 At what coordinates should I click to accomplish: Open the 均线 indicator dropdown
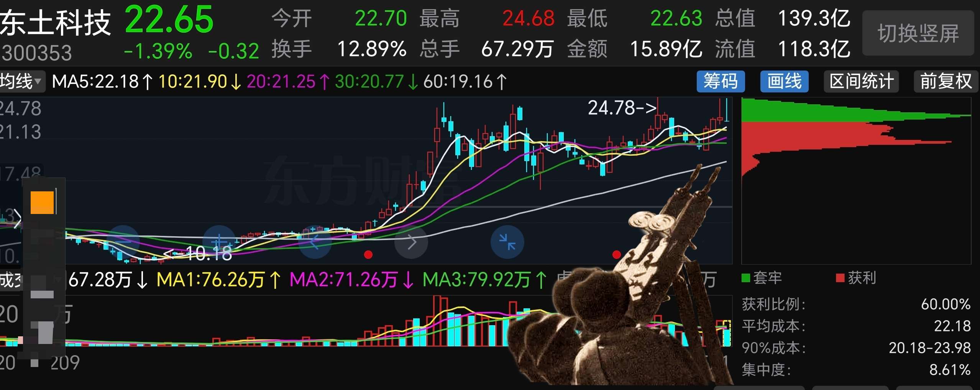click(x=22, y=81)
